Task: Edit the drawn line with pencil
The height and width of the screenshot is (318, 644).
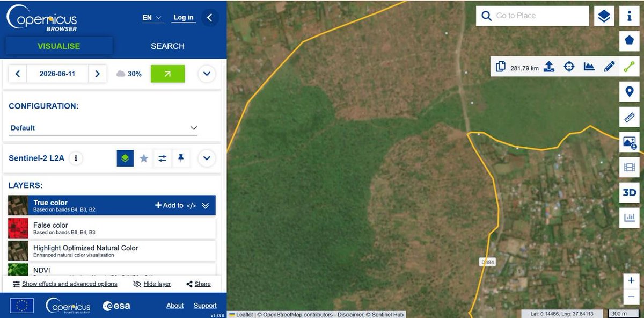Action: [609, 67]
